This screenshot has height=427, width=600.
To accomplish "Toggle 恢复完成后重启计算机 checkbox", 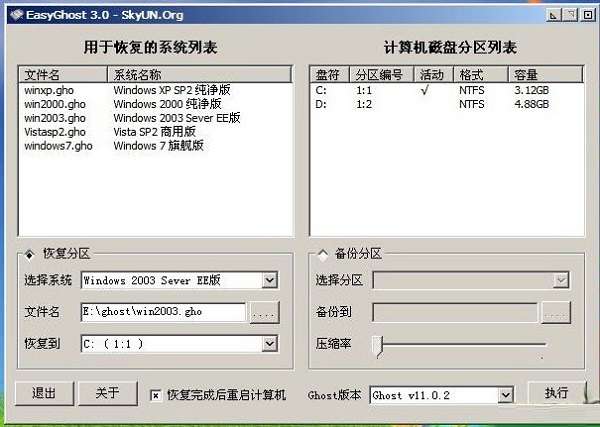I will click(x=155, y=395).
